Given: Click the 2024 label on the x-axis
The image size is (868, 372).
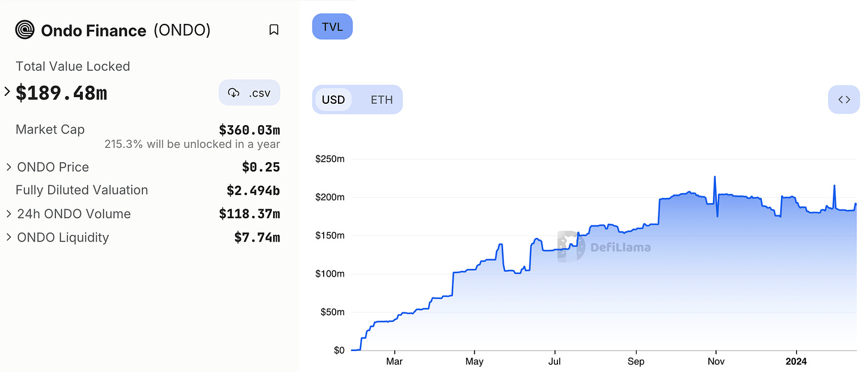Looking at the screenshot, I should coord(797,361).
